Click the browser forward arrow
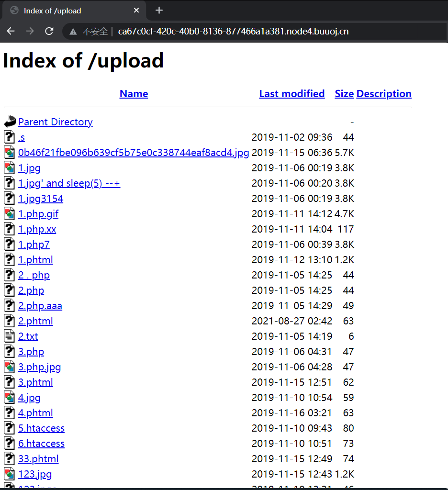Image resolution: width=448 pixels, height=490 pixels. pos(30,31)
